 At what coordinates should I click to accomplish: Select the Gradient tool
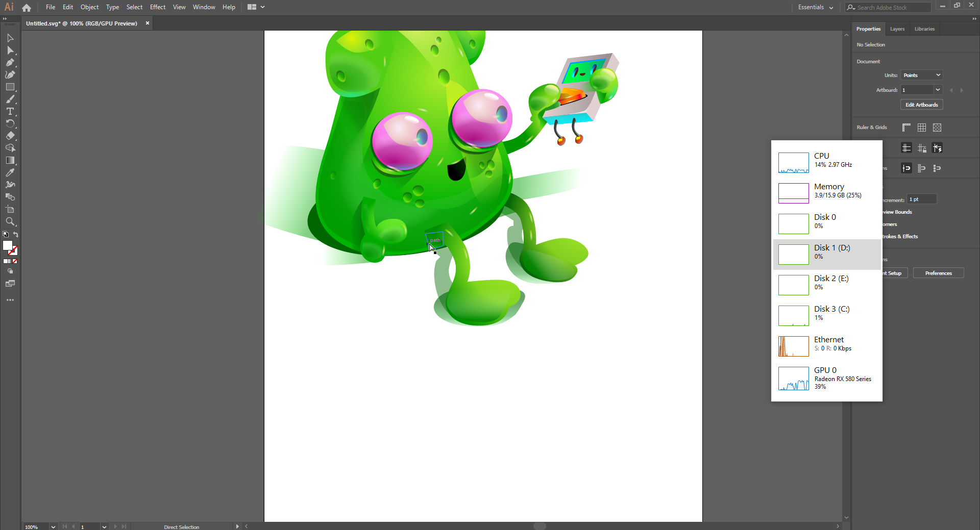point(10,161)
